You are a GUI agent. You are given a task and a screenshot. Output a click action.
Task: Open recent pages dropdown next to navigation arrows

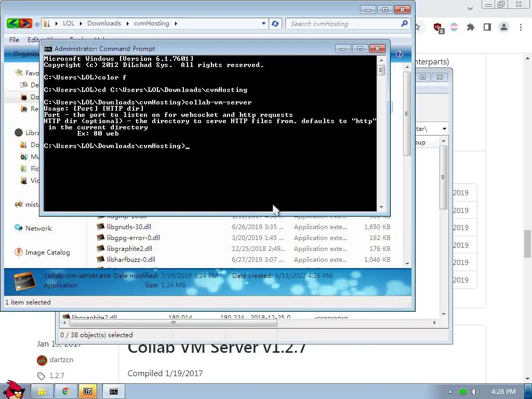click(37, 24)
